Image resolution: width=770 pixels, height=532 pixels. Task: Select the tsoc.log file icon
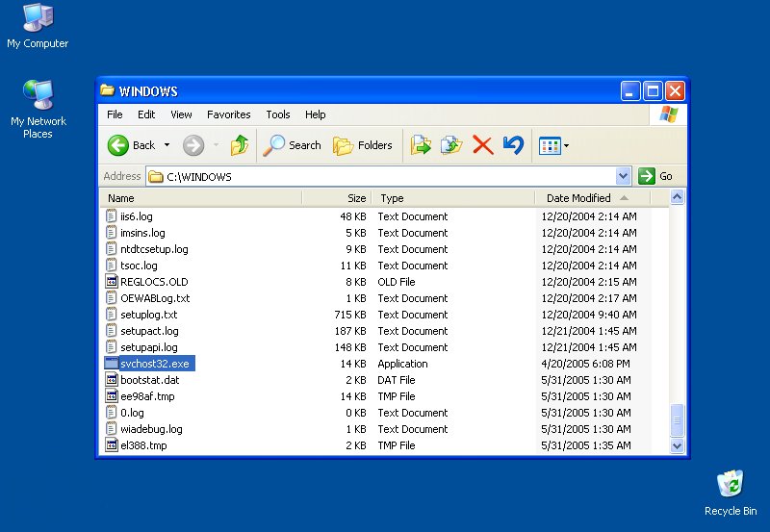(x=112, y=265)
